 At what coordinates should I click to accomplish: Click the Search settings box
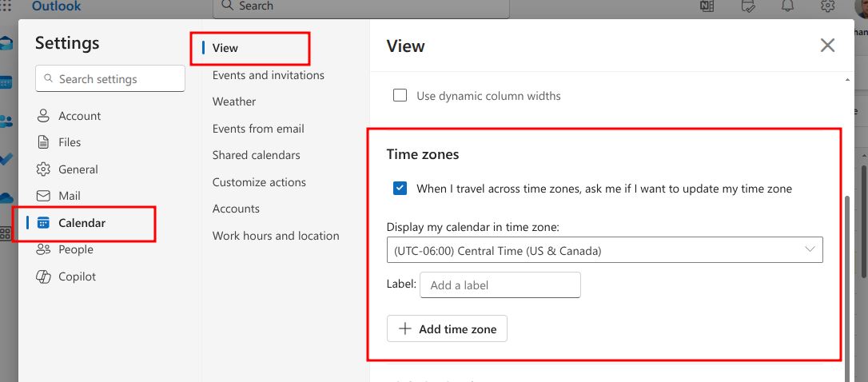(x=110, y=78)
